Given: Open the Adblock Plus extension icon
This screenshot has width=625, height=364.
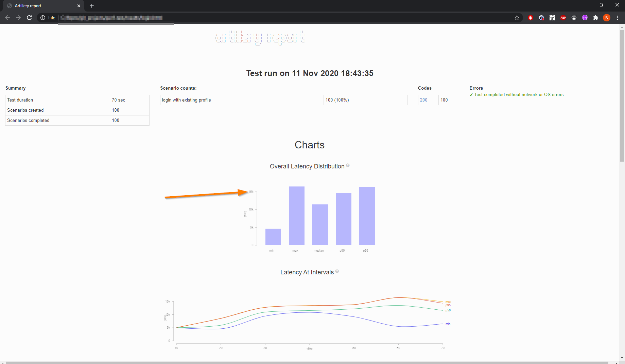Looking at the screenshot, I should [x=563, y=18].
